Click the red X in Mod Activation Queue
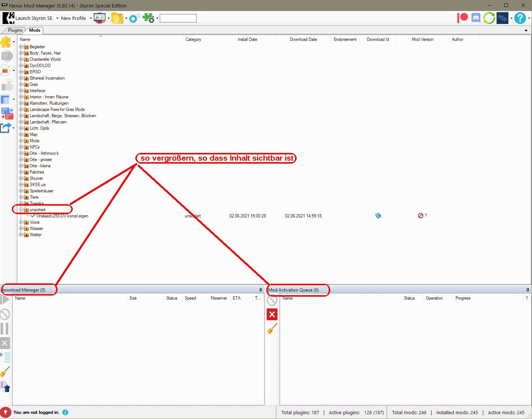The image size is (532, 419). coord(272,314)
